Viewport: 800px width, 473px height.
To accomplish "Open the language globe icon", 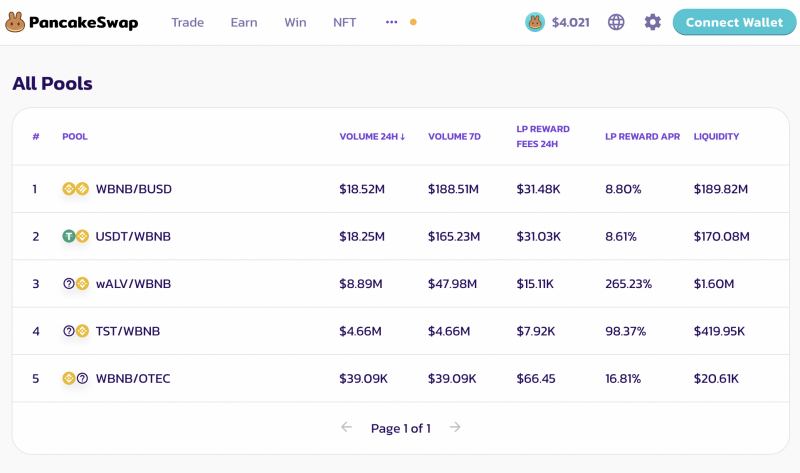I will [x=616, y=22].
